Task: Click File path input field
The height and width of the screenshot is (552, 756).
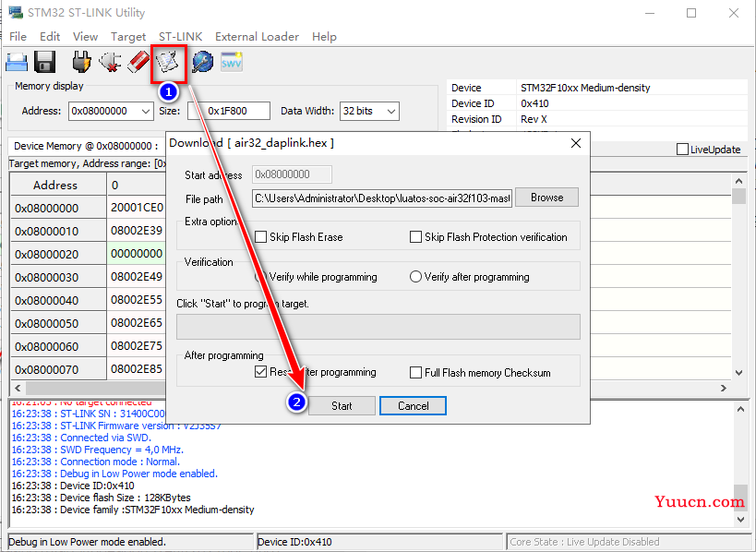Action: [x=382, y=198]
